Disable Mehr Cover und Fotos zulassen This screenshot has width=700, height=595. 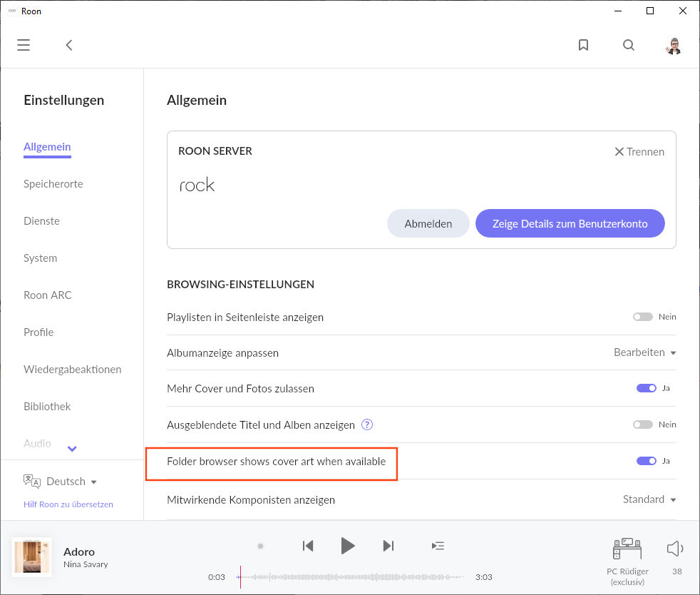point(646,388)
